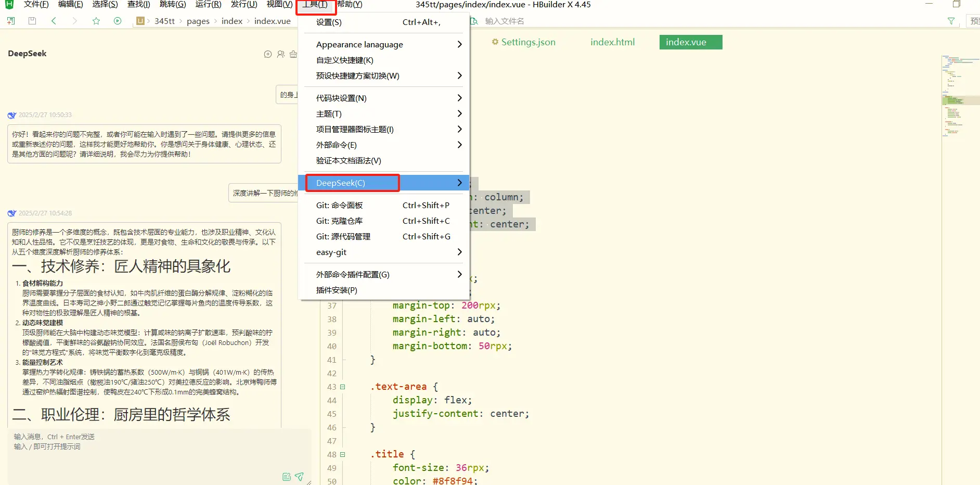
Task: Click the code minimap on the right
Action: pyautogui.click(x=960, y=96)
